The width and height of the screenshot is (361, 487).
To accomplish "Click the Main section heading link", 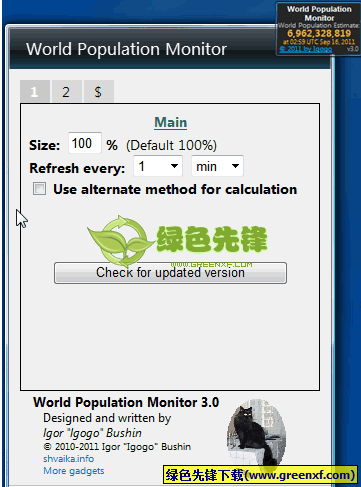I will point(170,122).
